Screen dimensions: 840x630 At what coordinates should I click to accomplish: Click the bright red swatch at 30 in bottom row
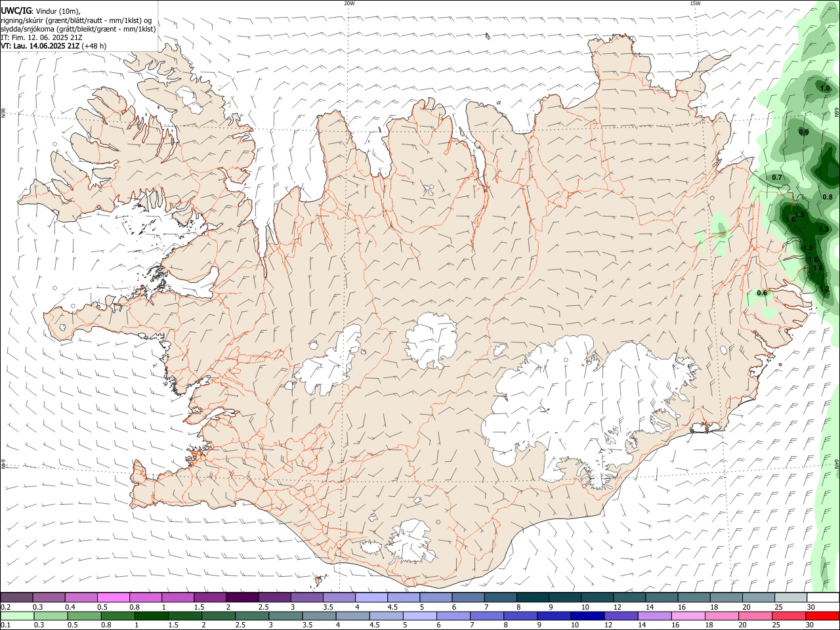pos(822,616)
